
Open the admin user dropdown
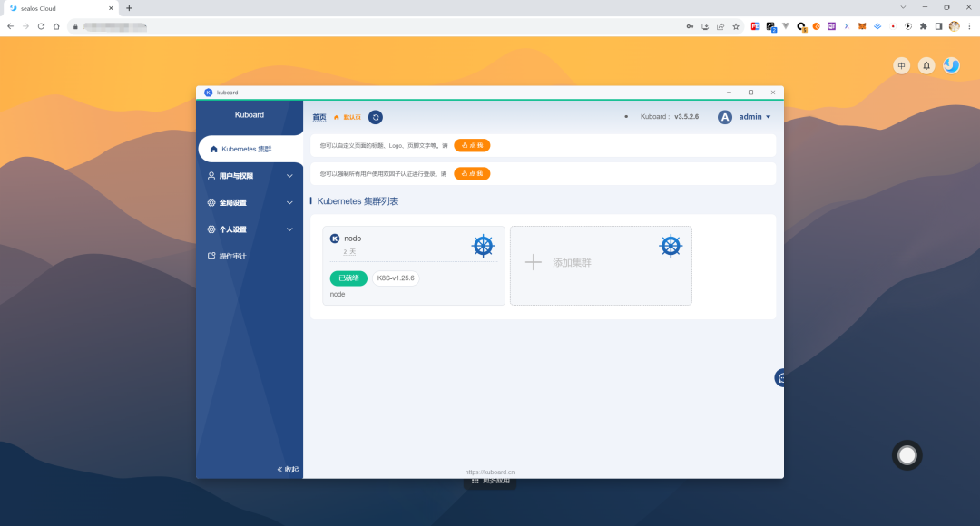click(x=755, y=117)
